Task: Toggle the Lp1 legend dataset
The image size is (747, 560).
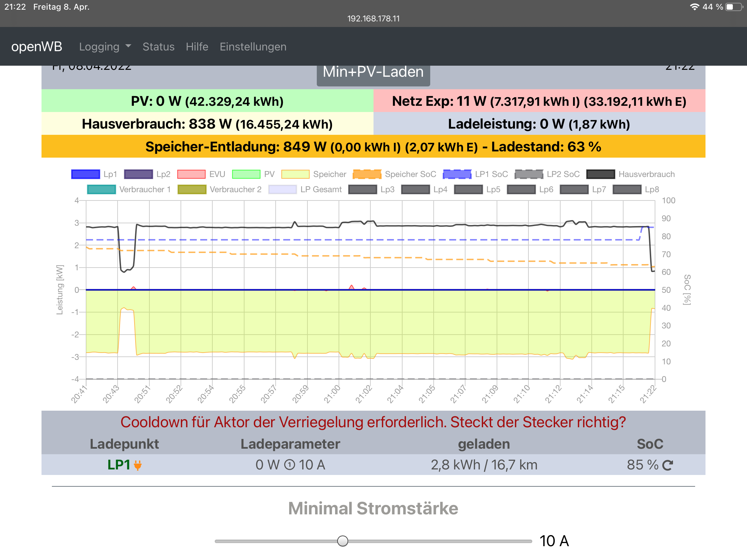Action: click(85, 174)
